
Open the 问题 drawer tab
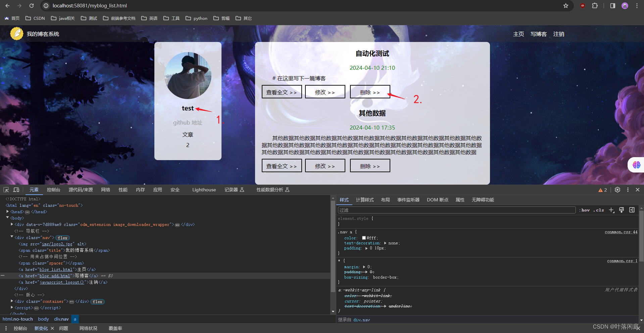point(64,328)
